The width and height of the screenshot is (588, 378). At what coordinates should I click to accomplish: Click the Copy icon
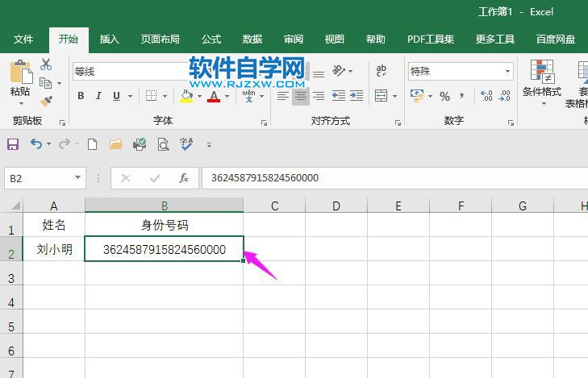(x=45, y=83)
